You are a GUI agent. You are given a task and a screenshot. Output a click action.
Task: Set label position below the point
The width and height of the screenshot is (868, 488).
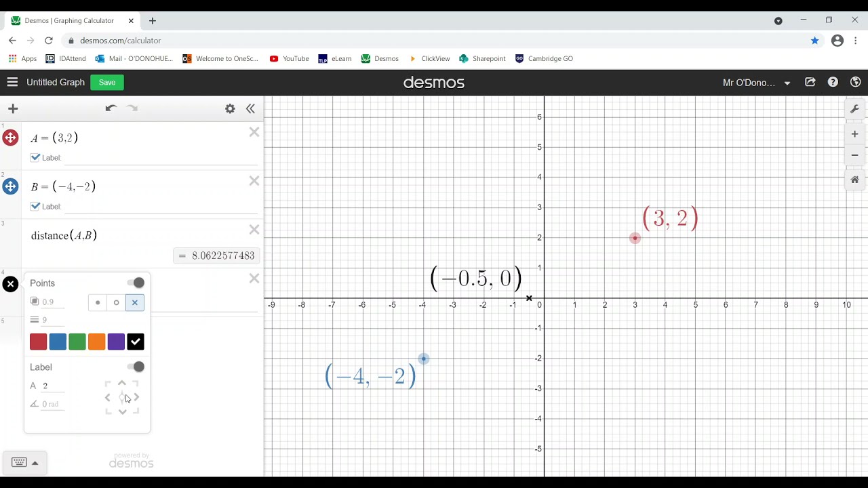tap(122, 411)
